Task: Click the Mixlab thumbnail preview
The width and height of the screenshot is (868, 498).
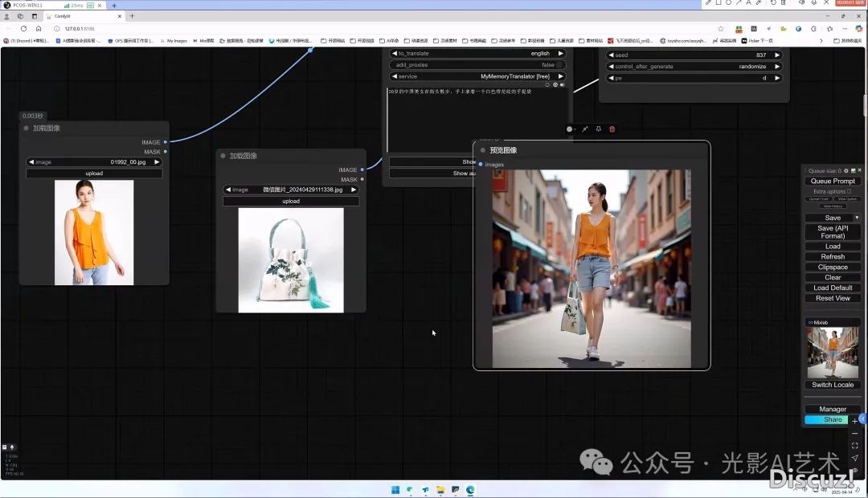Action: 833,353
